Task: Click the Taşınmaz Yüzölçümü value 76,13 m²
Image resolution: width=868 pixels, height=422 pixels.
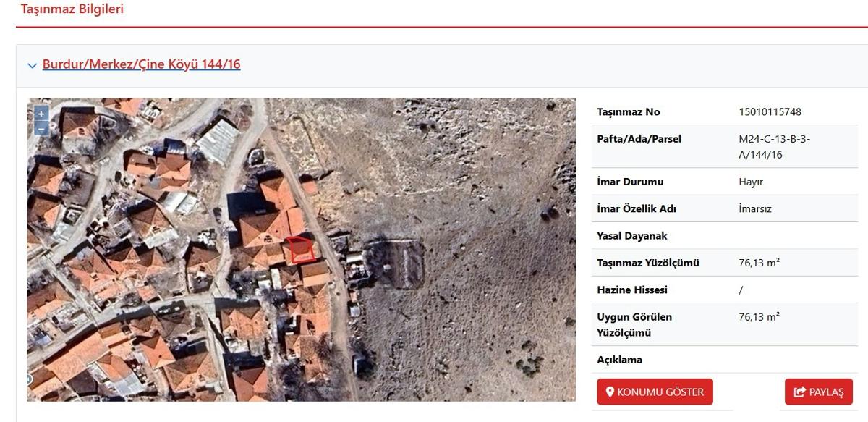Action: 759,263
